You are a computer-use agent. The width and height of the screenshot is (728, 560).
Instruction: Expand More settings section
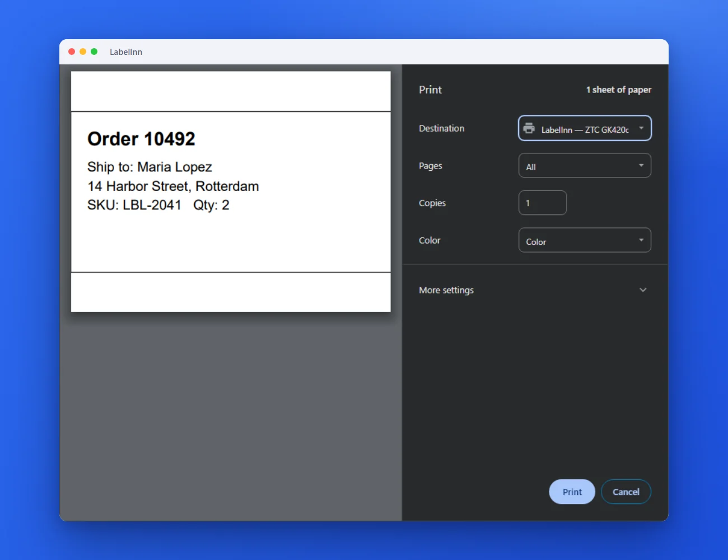click(535, 290)
